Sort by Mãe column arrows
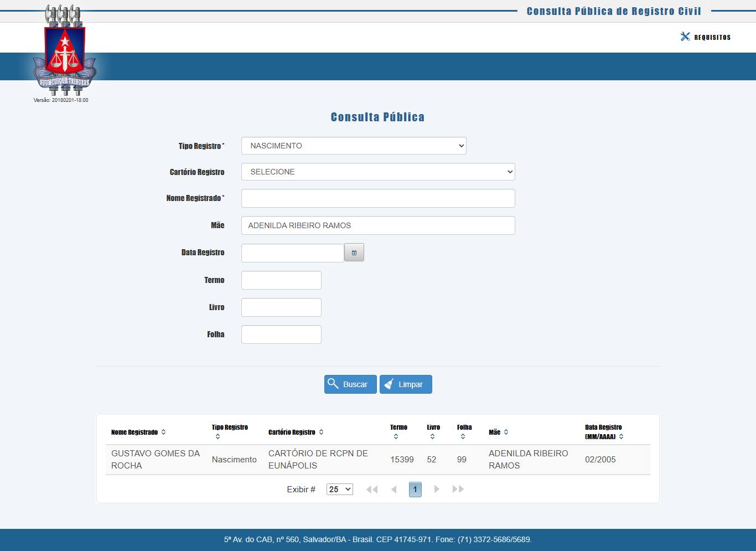Screen dimensions: 756x551 coord(506,432)
